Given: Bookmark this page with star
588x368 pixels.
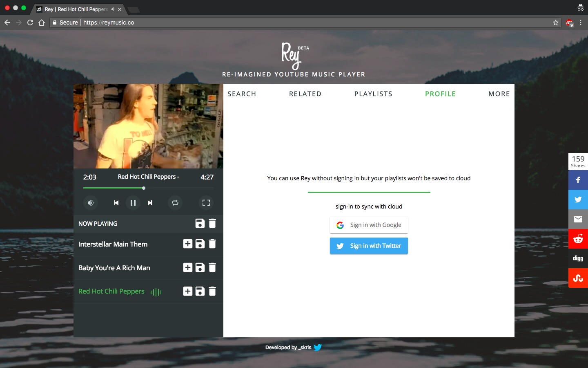Looking at the screenshot, I should click(x=556, y=22).
